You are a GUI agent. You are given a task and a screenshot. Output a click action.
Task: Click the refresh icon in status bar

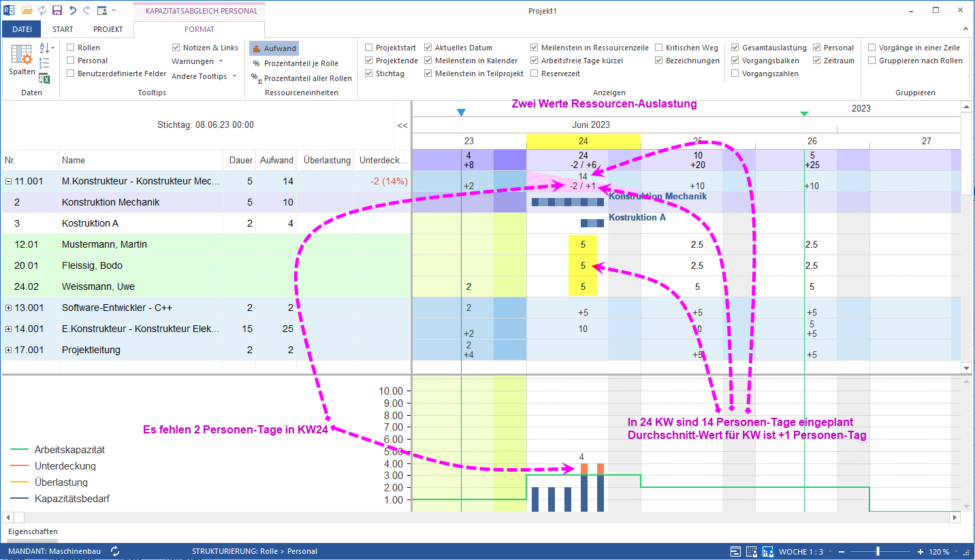click(x=115, y=551)
